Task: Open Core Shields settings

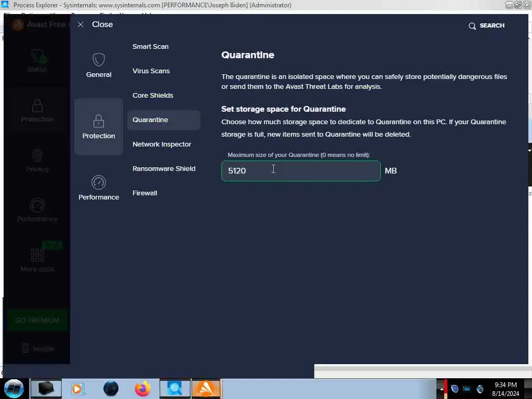Action: (153, 96)
